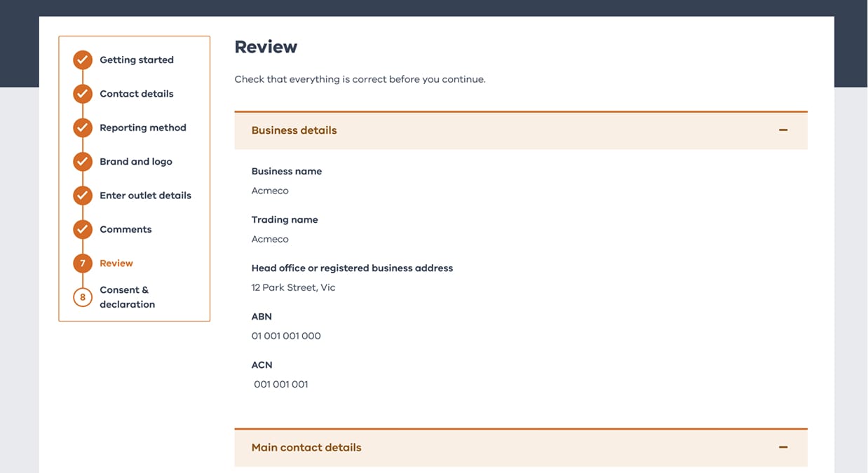Go to Getting started step

click(137, 60)
